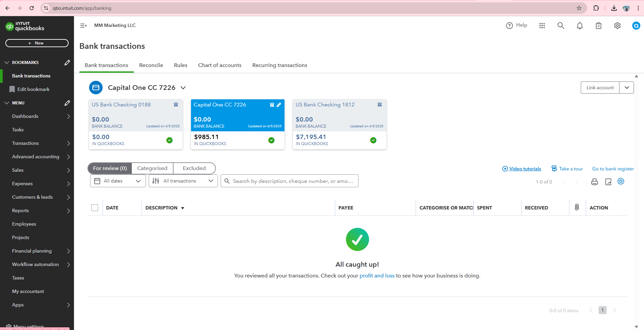Click bank icon on Capital One CC 7226 card
644x330 pixels.
272,105
